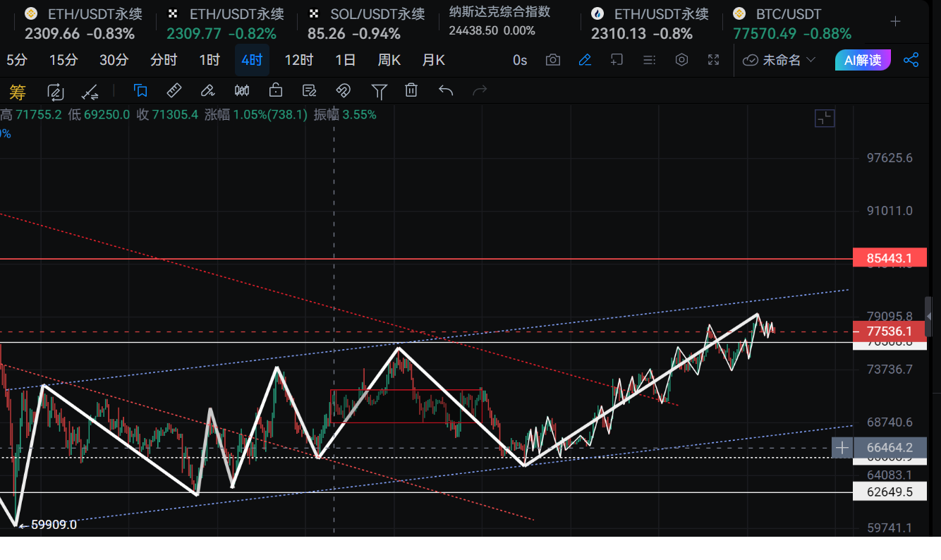Enter fullscreen chart mode
The height and width of the screenshot is (560, 941).
click(x=713, y=60)
